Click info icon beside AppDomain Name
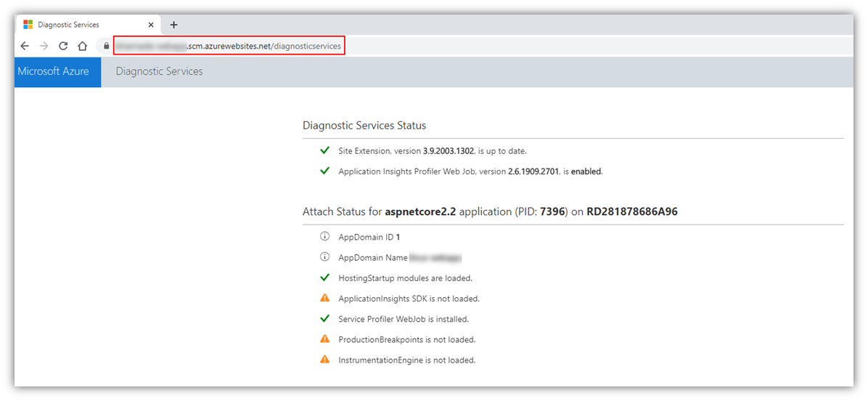 (325, 258)
